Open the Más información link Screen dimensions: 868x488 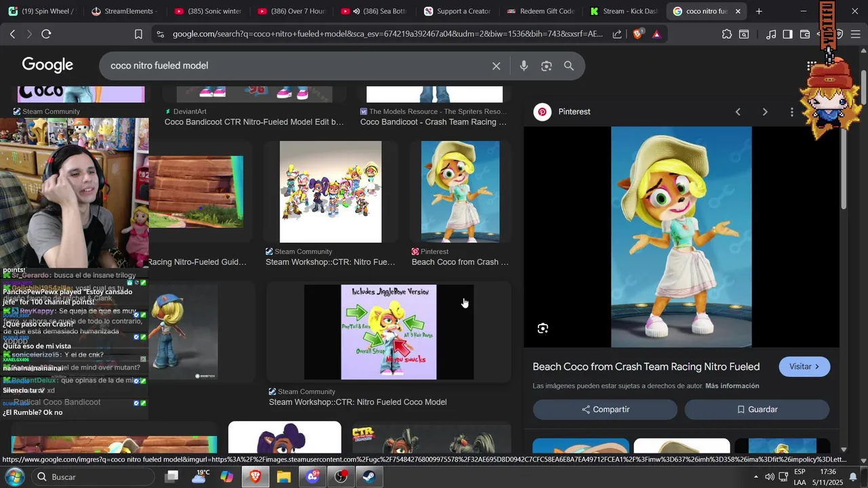[732, 386]
